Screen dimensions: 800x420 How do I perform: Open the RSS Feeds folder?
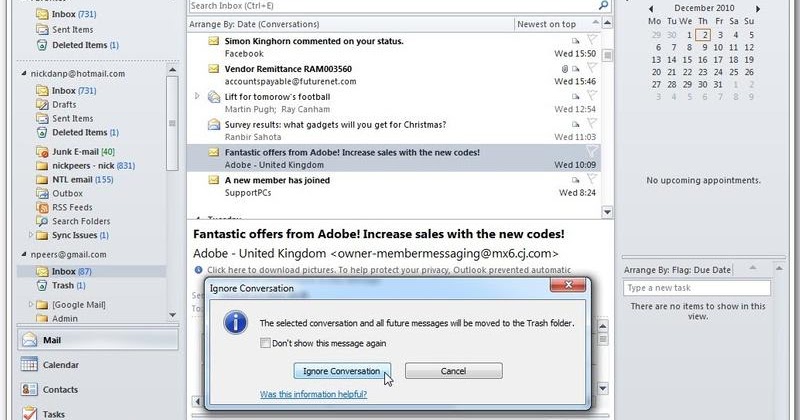click(x=72, y=207)
